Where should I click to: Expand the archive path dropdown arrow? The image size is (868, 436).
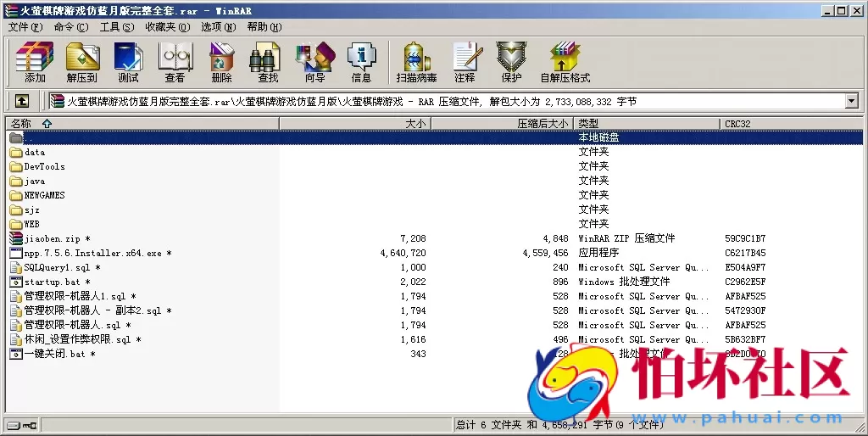(852, 102)
